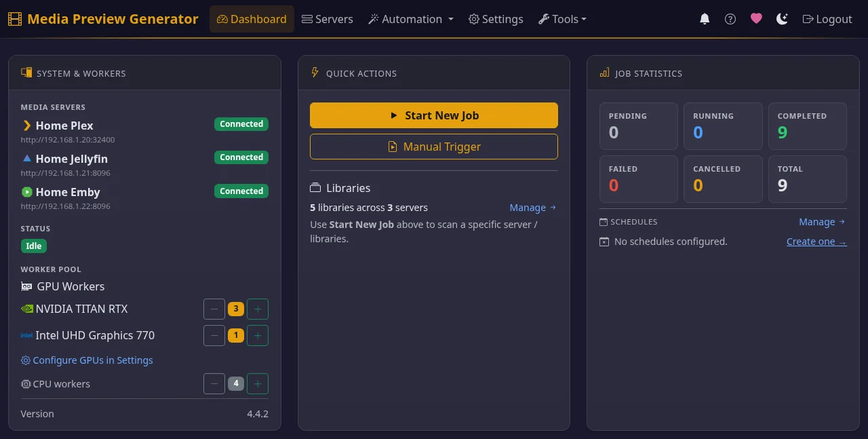Click version number 4.4.2
The height and width of the screenshot is (439, 868).
coord(258,414)
